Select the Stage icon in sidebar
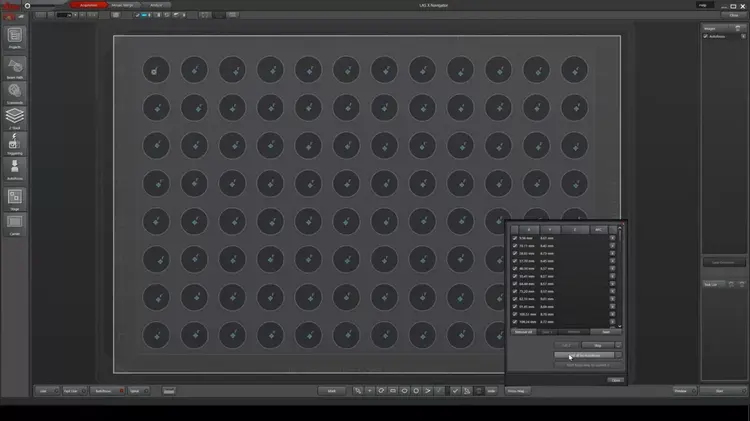Image resolution: width=750 pixels, height=421 pixels. [15, 197]
